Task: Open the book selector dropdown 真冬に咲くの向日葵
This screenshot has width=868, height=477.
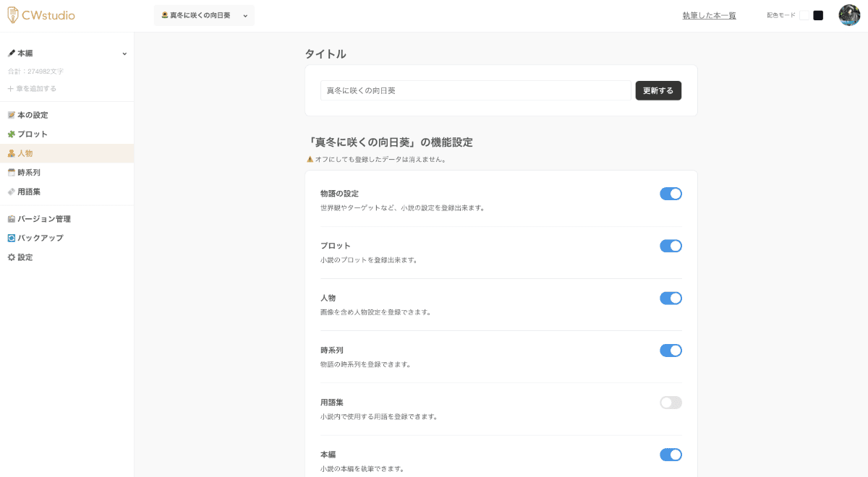Action: pyautogui.click(x=205, y=14)
